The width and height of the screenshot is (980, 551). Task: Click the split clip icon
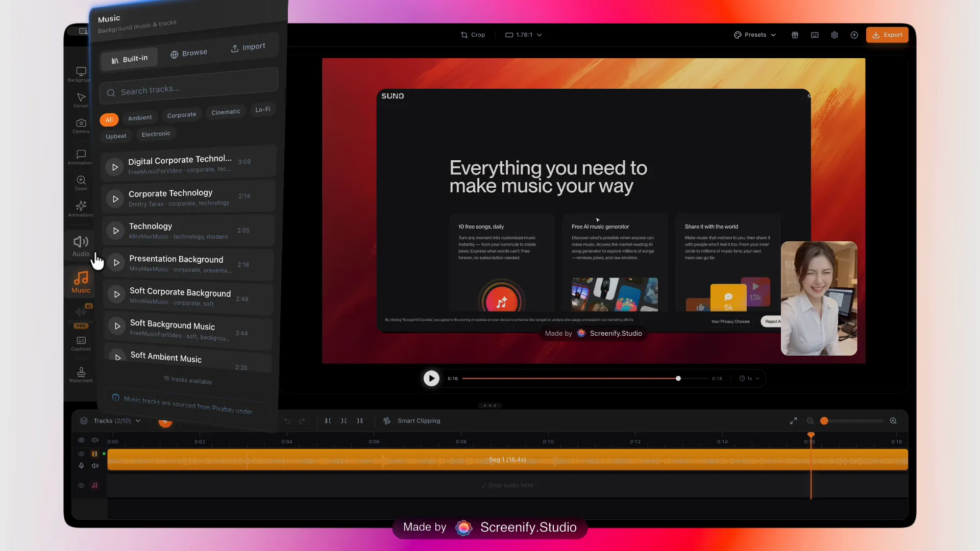[x=344, y=421]
